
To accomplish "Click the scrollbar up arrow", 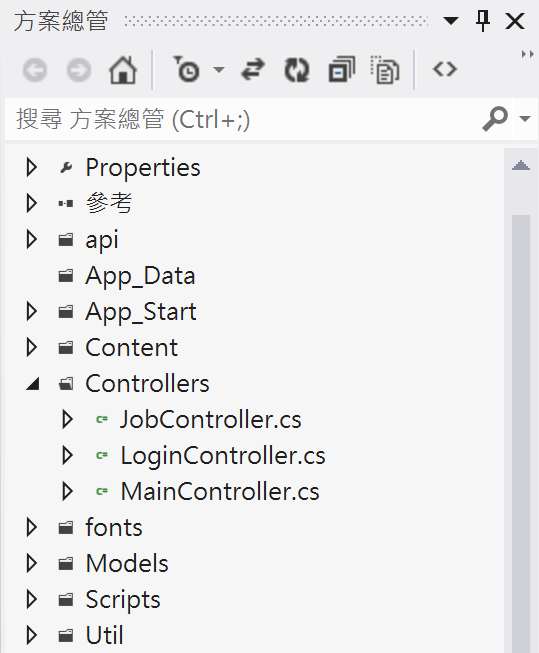I will pyautogui.click(x=521, y=165).
